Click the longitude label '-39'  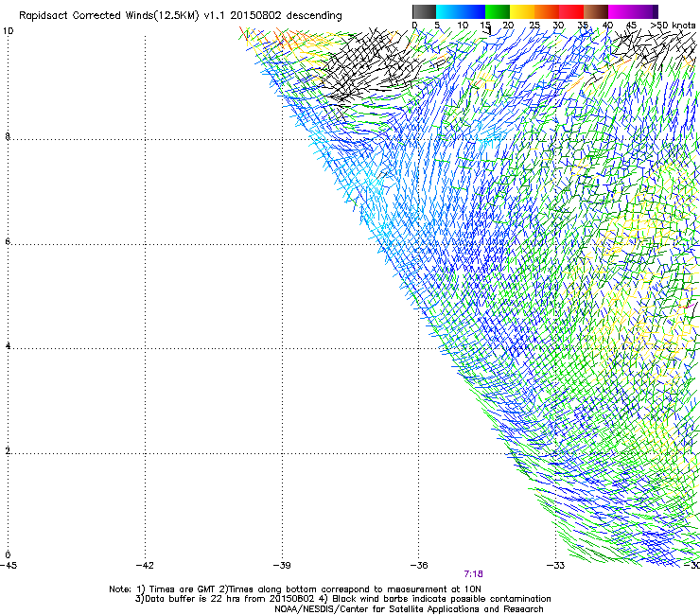pos(282,566)
